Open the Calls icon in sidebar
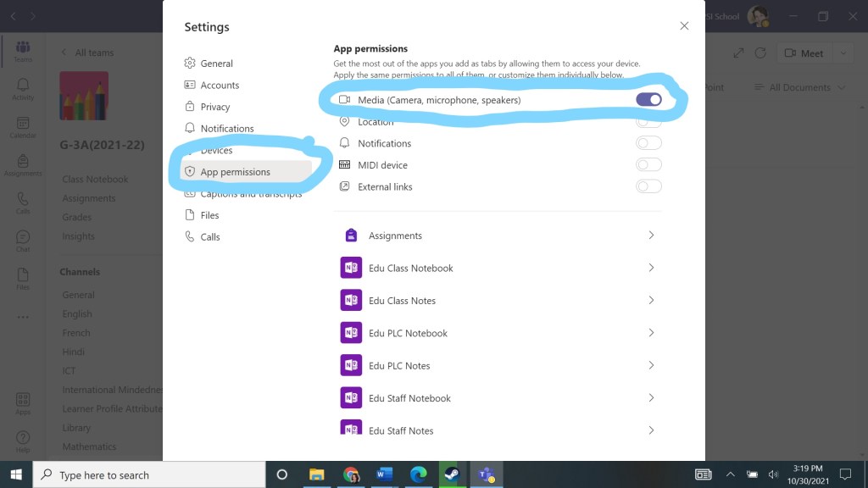Viewport: 868px width, 488px height. pyautogui.click(x=23, y=202)
